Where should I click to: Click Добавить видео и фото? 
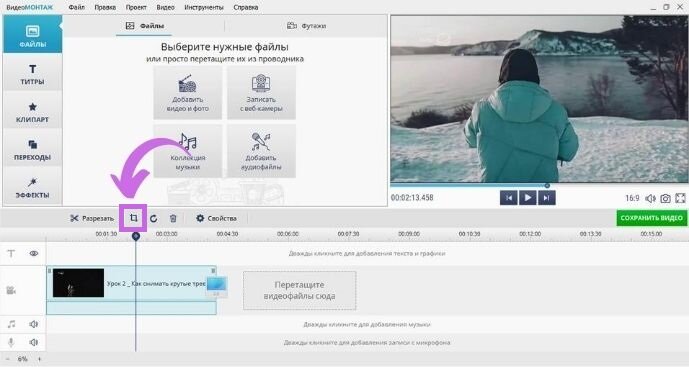[188, 93]
